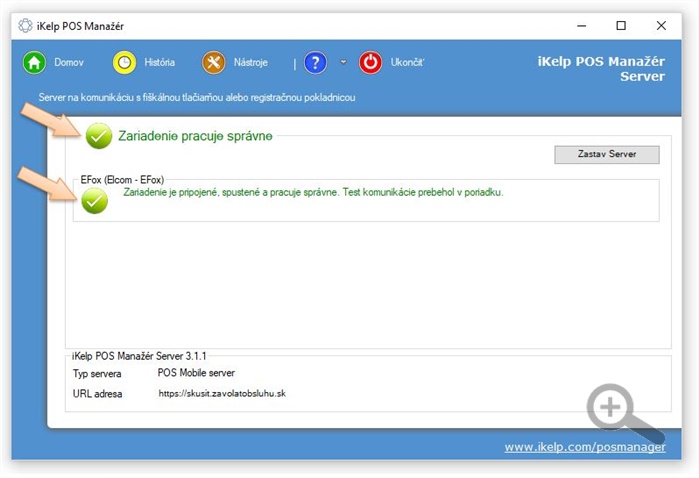
Task: Click the magnifier zoom icon
Action: pyautogui.click(x=624, y=412)
